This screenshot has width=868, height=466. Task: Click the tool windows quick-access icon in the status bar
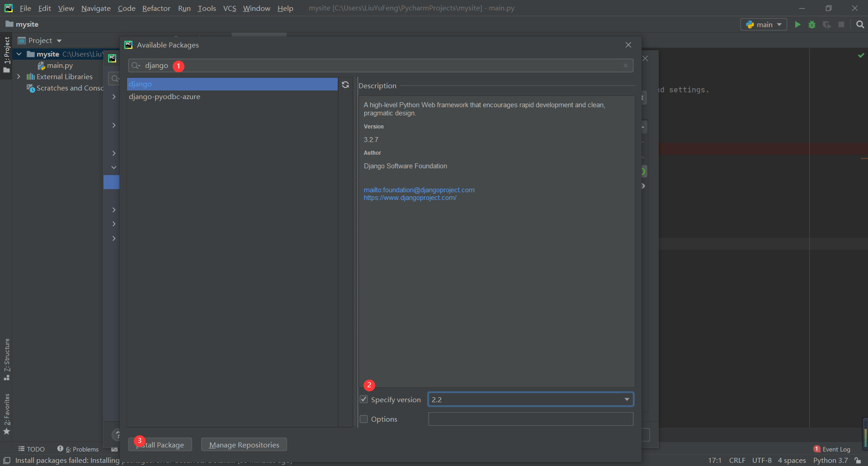coord(7,461)
